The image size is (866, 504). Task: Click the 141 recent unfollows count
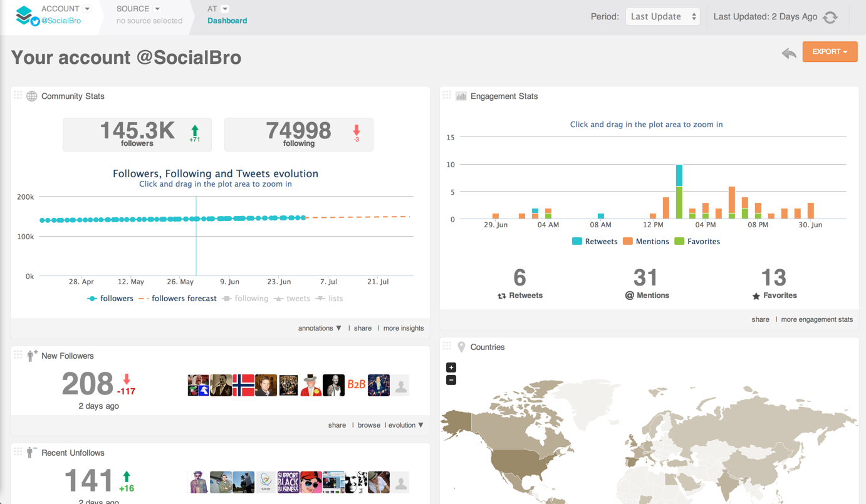(88, 481)
